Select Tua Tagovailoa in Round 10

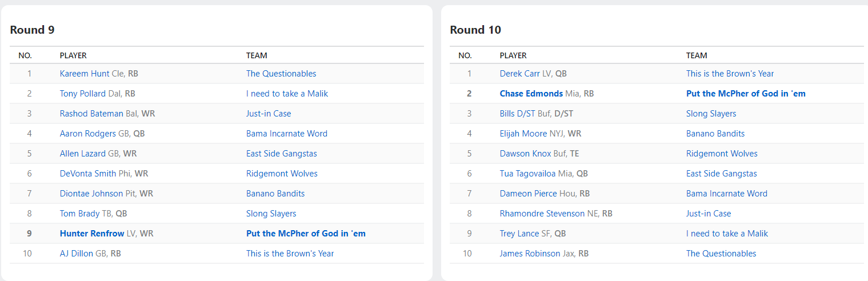527,174
